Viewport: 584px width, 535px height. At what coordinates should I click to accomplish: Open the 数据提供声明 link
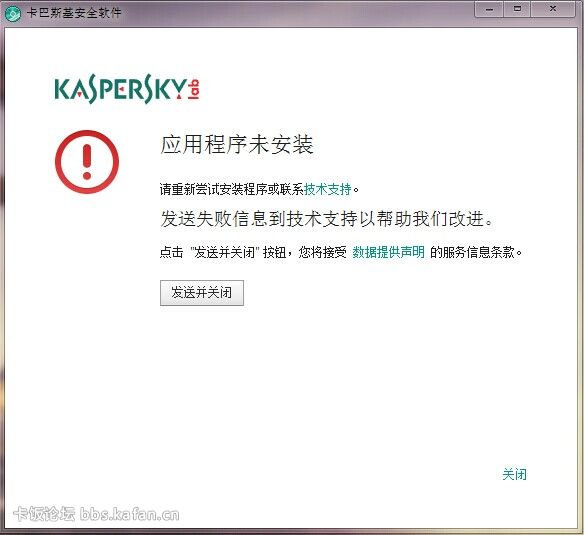[x=388, y=252]
